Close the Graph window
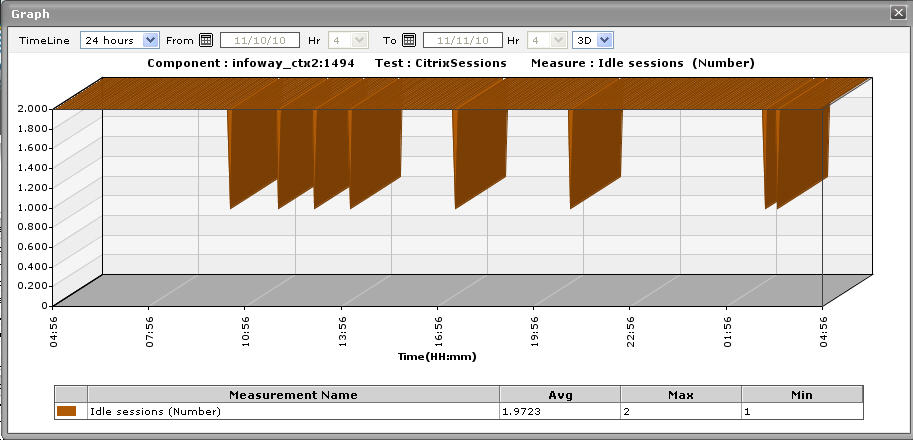The height and width of the screenshot is (440, 913). coord(899,13)
